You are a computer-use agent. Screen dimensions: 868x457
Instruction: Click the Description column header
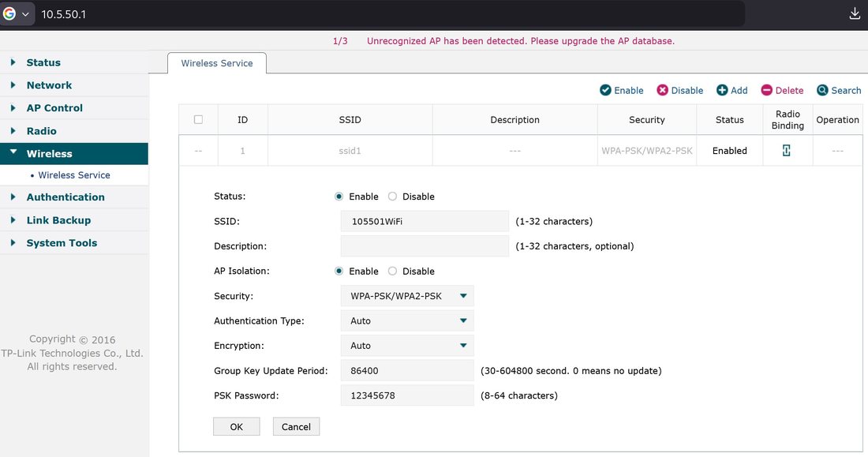(514, 120)
